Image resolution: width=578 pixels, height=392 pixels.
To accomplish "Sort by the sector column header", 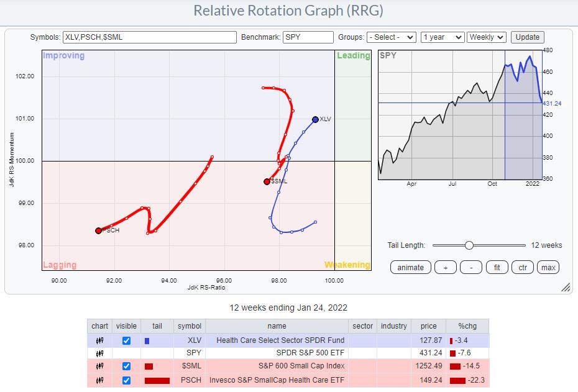I will (x=363, y=326).
